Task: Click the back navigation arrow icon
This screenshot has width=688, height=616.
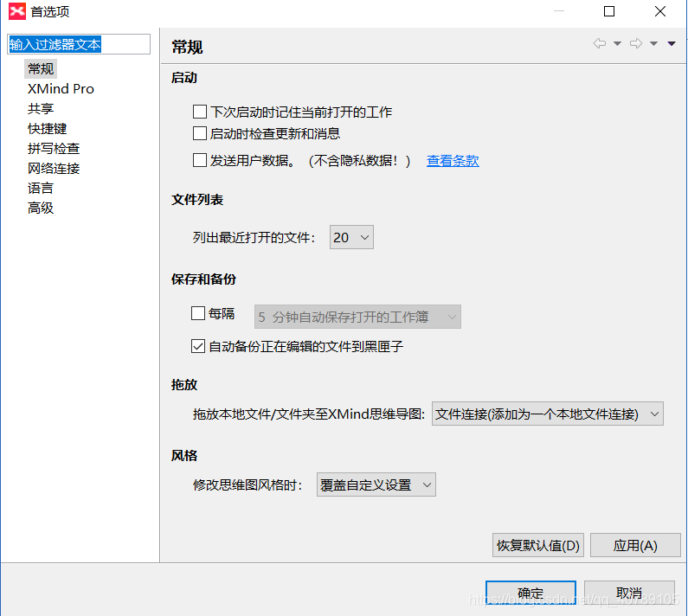Action: [x=600, y=43]
